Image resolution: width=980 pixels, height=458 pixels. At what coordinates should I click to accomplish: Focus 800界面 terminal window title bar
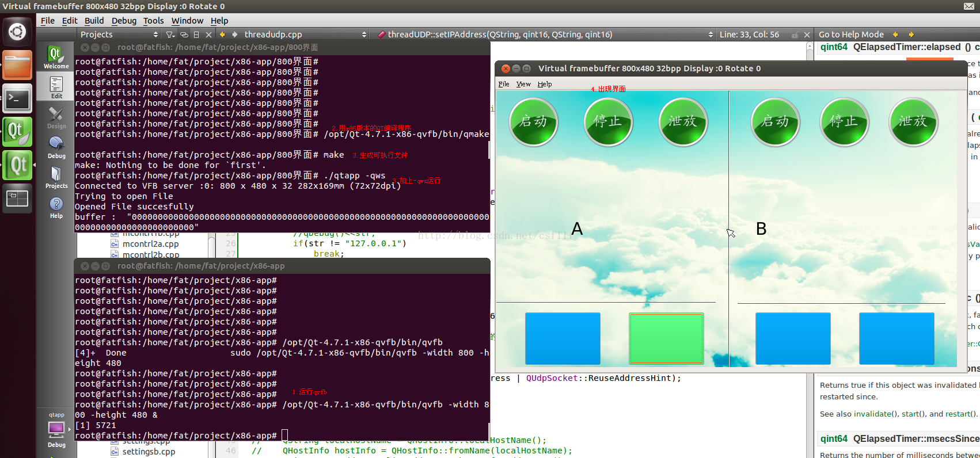tap(282, 47)
